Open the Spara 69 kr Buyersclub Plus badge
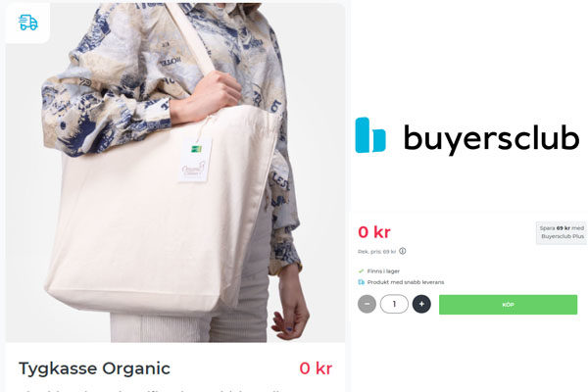Image resolution: width=588 pixels, height=392 pixels. (562, 232)
